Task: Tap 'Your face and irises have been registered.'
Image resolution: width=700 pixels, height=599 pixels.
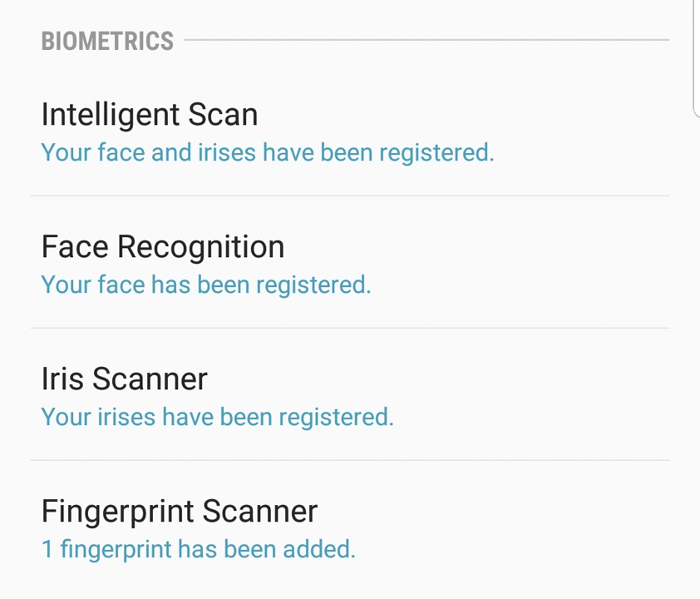Action: (268, 153)
